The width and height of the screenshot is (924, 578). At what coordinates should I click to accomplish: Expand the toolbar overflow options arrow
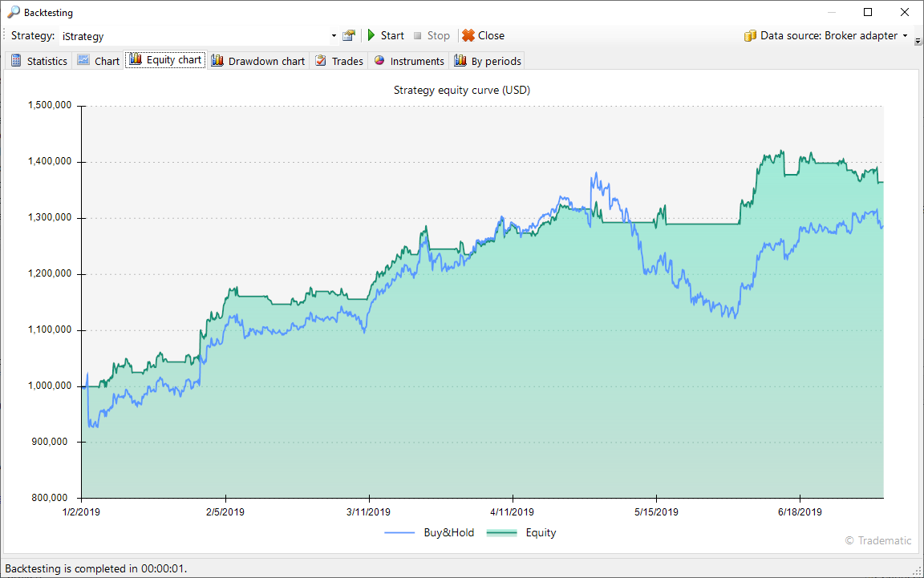pos(918,40)
